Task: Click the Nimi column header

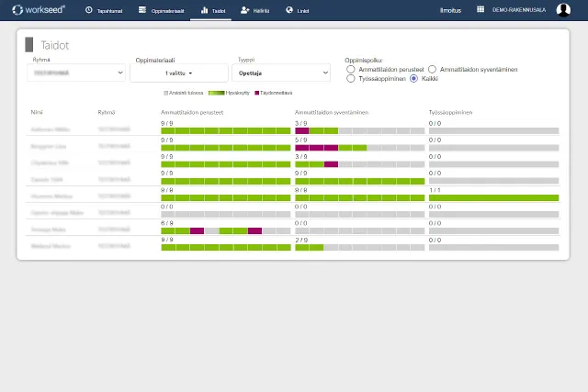Action: [x=37, y=112]
